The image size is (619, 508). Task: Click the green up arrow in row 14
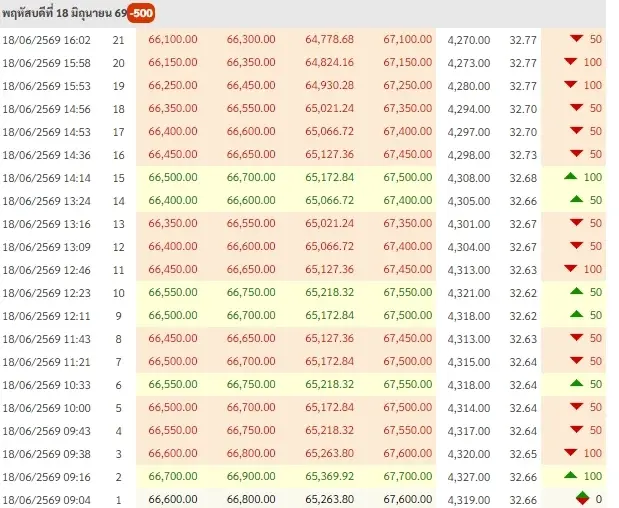(576, 199)
